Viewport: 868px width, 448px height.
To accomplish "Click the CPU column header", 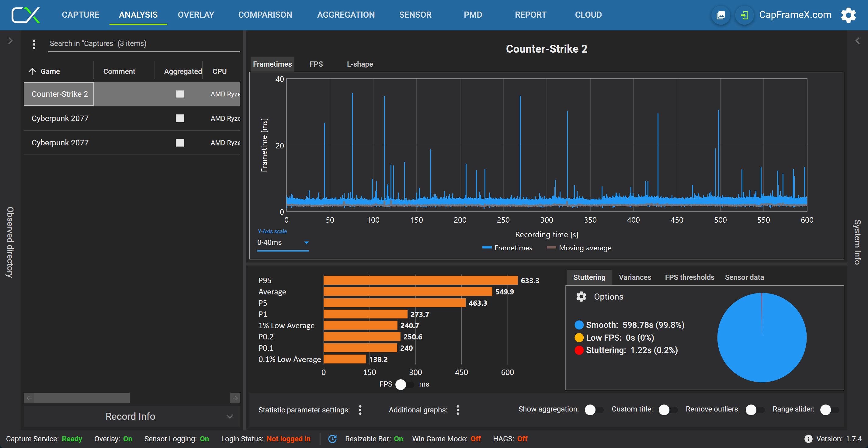I will [219, 71].
